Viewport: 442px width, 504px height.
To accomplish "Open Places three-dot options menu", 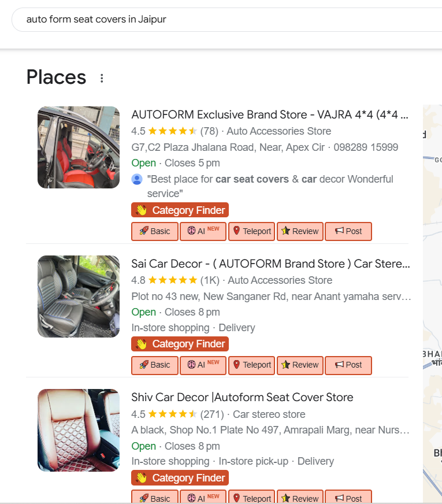I will click(x=102, y=78).
